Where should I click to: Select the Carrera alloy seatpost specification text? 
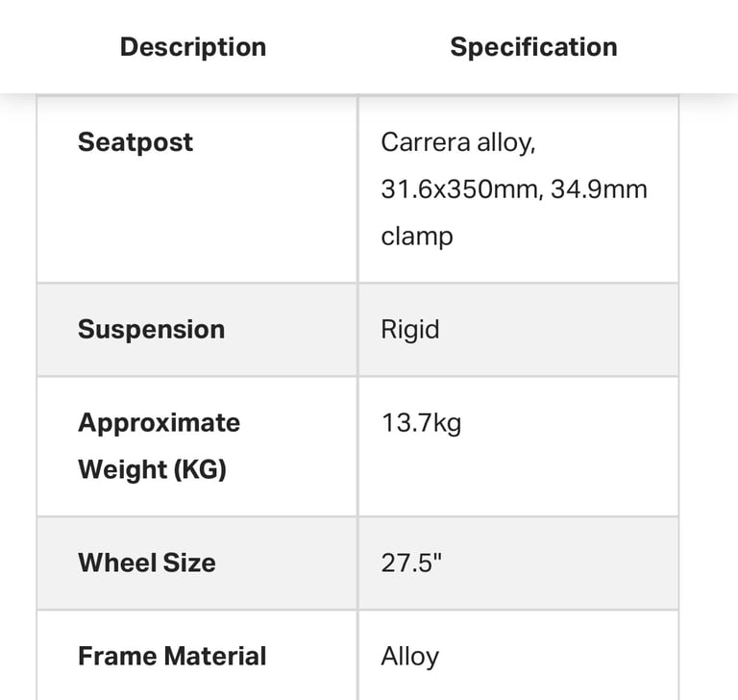pyautogui.click(x=458, y=142)
